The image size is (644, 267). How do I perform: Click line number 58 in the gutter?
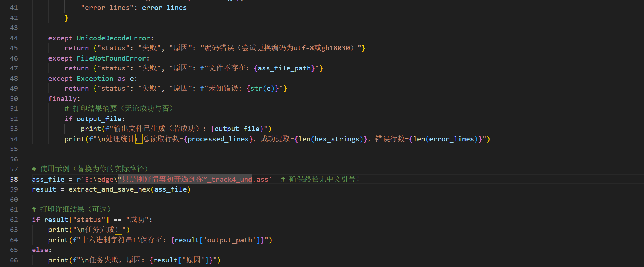(14, 180)
